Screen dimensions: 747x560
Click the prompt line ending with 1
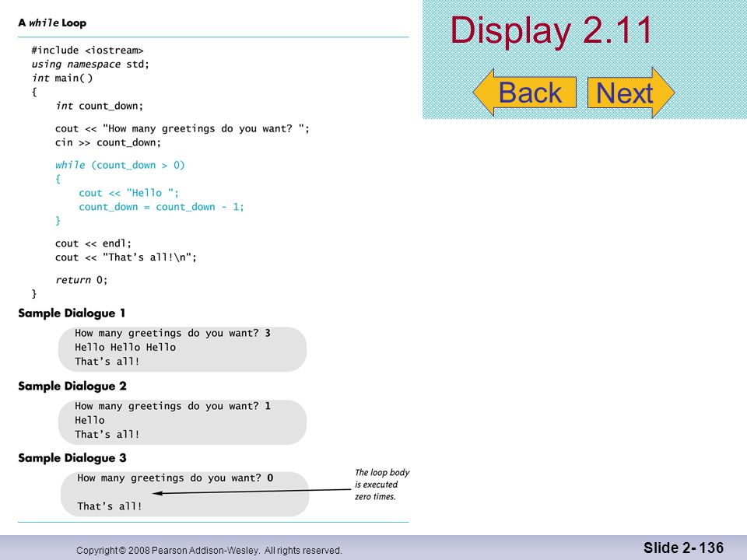pyautogui.click(x=173, y=406)
